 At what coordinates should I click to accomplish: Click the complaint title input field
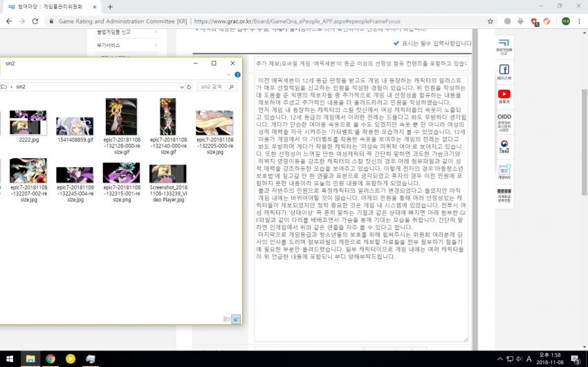[361, 64]
